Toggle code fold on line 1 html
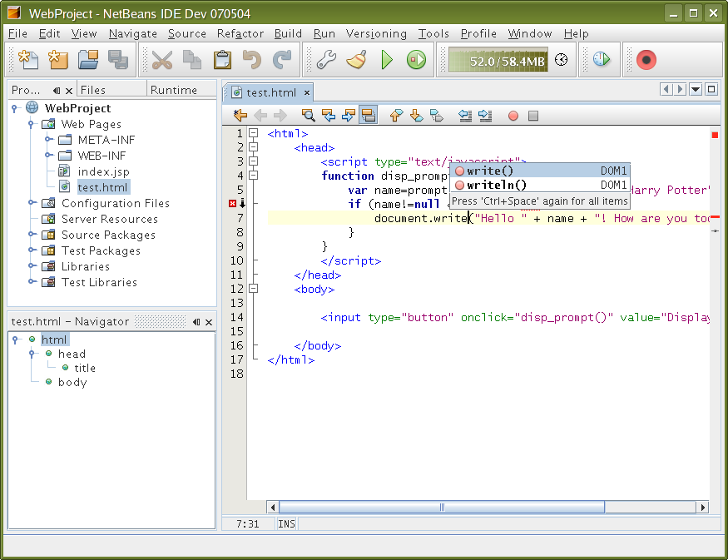This screenshot has height=560, width=728. pos(254,133)
